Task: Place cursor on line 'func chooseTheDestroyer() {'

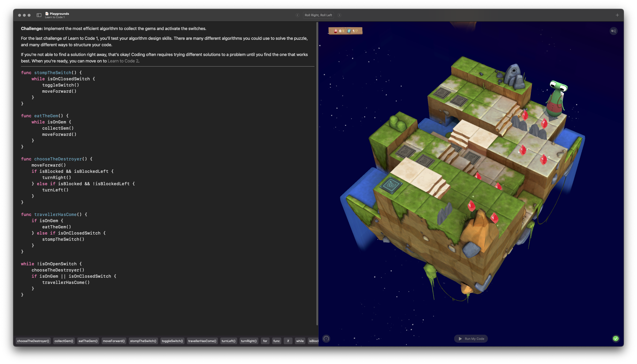Action: (x=57, y=159)
